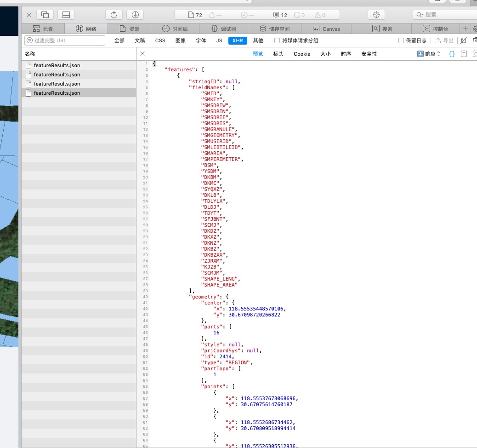Select the 字体 filter

pyautogui.click(x=201, y=40)
